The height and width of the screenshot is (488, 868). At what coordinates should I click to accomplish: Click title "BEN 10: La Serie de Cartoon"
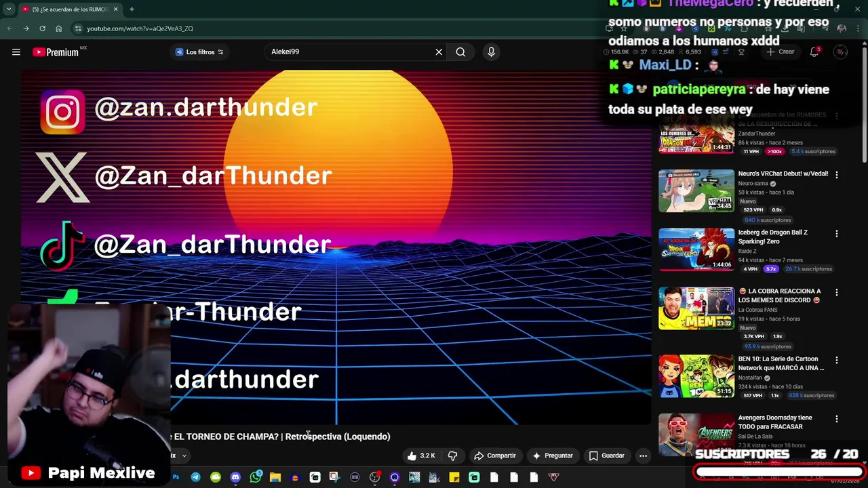781,364
